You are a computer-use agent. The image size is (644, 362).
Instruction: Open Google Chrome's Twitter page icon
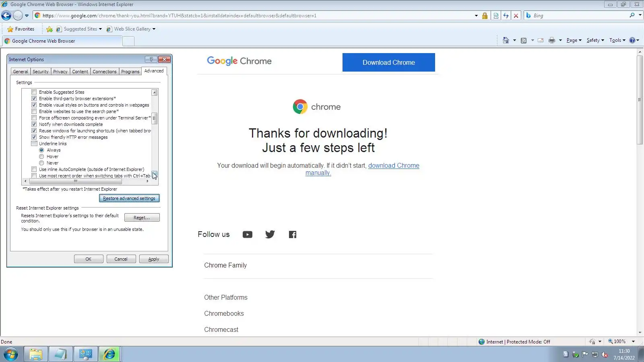tap(270, 234)
